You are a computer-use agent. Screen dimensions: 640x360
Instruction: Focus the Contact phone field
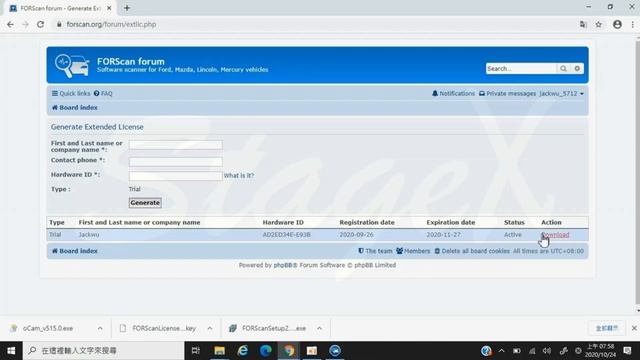[176, 162]
